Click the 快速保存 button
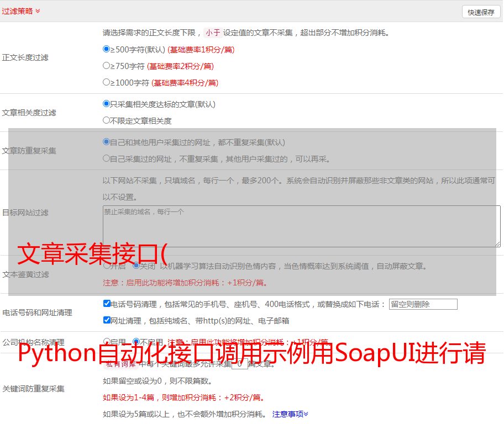 coord(481,12)
